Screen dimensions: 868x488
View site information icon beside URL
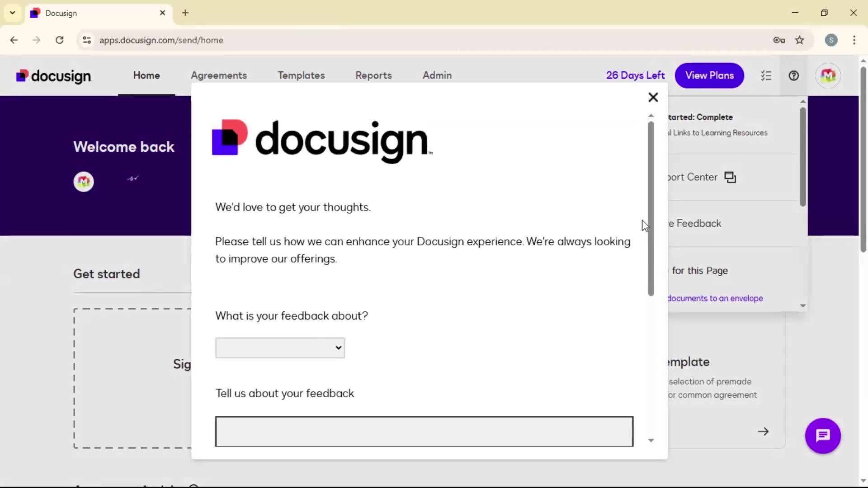point(87,40)
